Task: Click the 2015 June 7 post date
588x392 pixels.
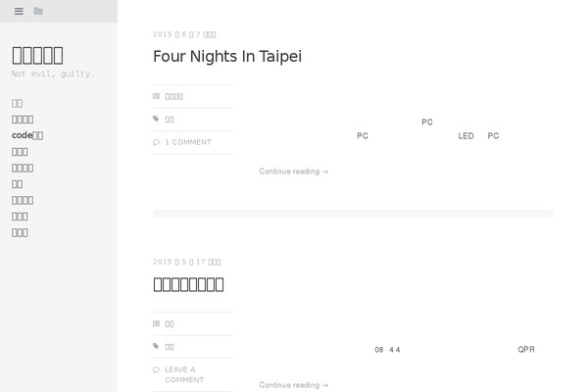Action: tap(184, 34)
